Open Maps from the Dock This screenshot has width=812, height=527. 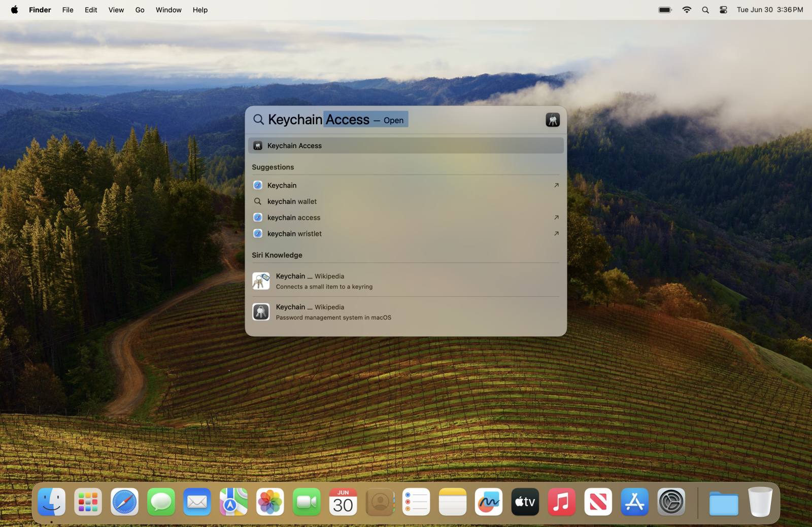[x=234, y=502]
